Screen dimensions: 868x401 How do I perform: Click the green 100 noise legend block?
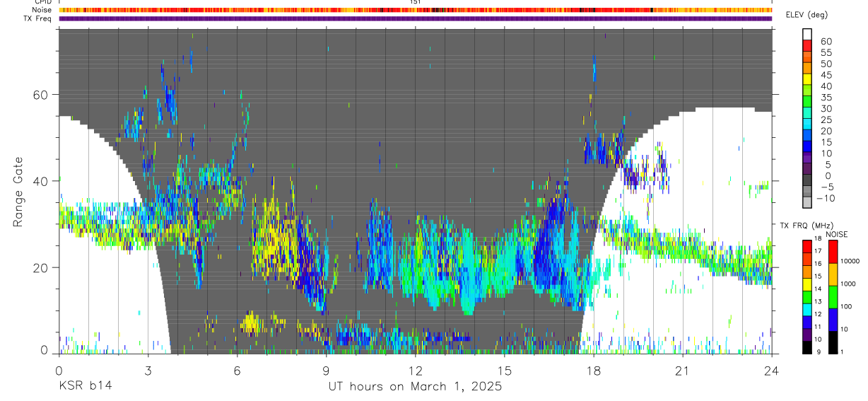click(833, 297)
